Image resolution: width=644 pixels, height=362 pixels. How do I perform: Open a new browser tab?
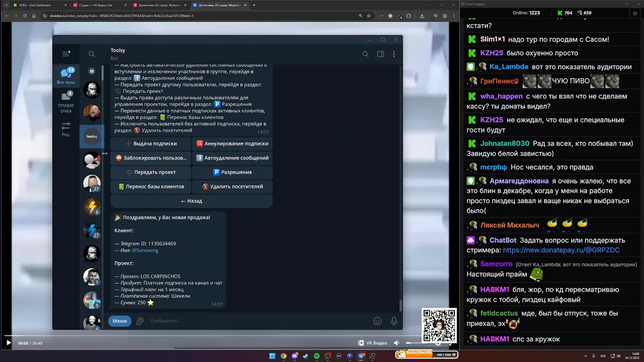click(x=254, y=5)
